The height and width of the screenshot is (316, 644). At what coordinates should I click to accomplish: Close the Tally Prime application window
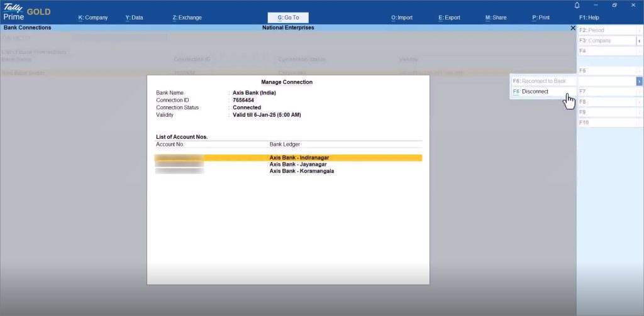tap(633, 5)
